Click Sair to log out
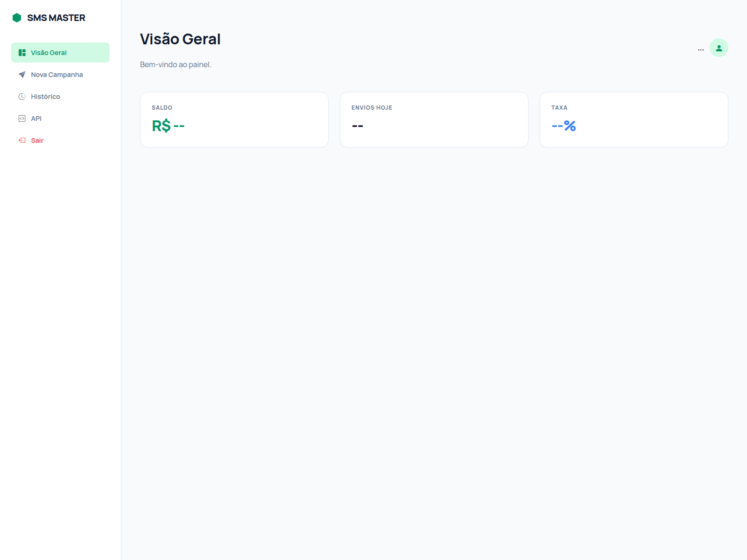Screen dimensions: 747x560 pos(37,140)
